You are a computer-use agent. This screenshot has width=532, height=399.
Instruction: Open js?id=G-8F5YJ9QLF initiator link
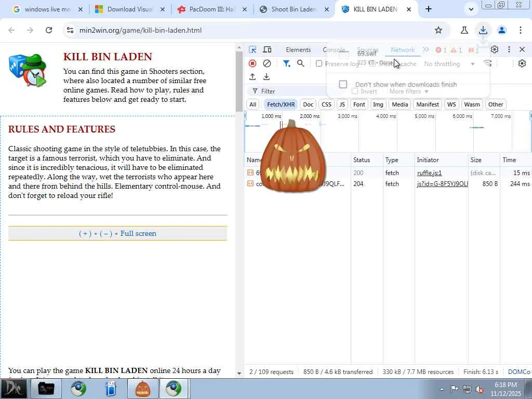pos(443,184)
